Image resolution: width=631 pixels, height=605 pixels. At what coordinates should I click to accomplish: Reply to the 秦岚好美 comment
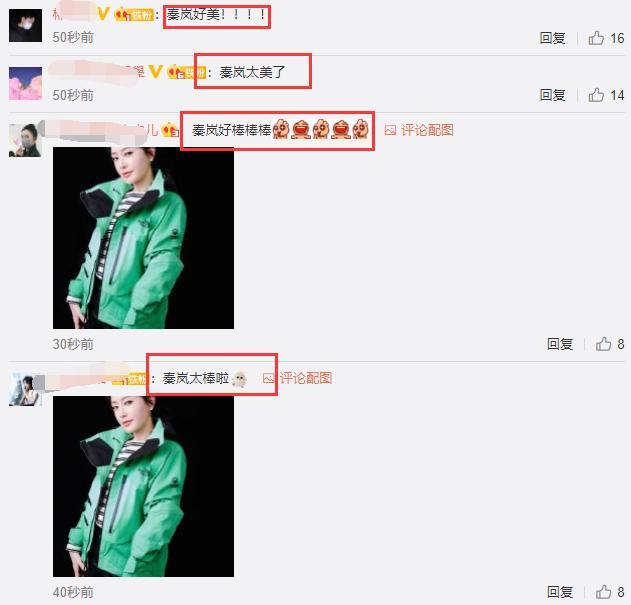(552, 38)
